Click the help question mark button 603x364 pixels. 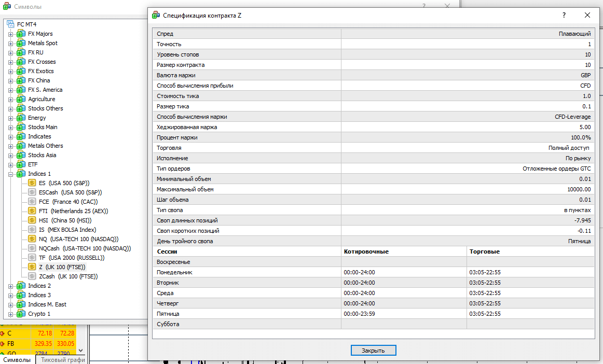click(x=564, y=16)
